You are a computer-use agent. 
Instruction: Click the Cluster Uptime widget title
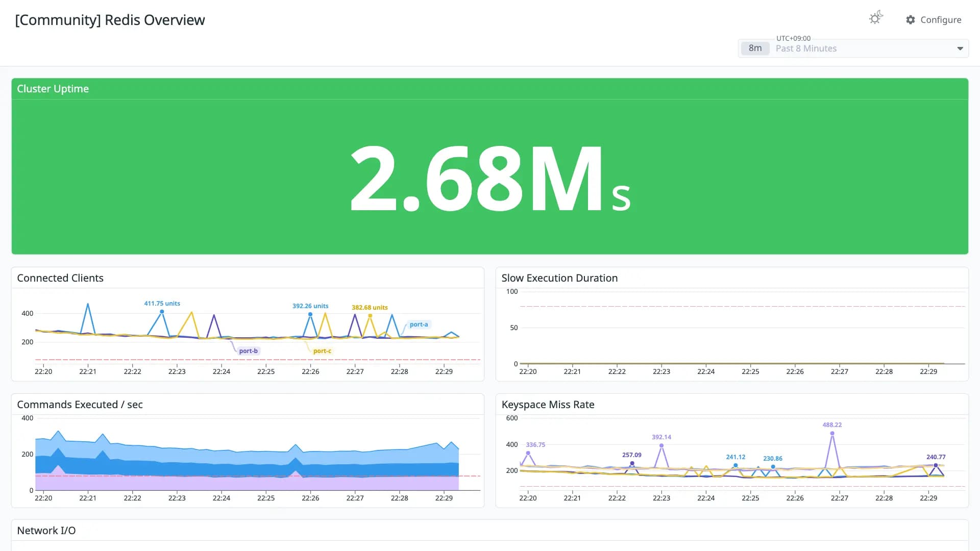pos(53,89)
